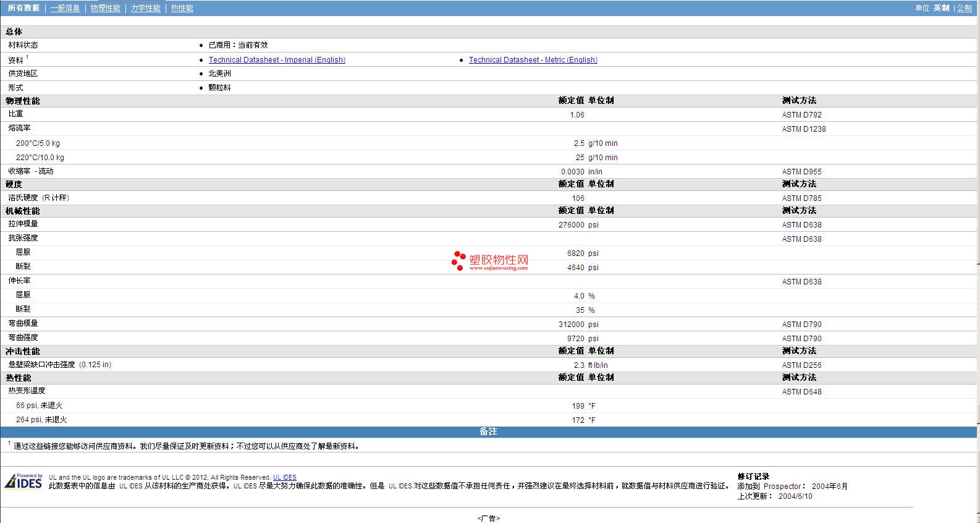The image size is (980, 523).
Task: Open the 物理性能 tab in the top bar
Action: (x=106, y=8)
